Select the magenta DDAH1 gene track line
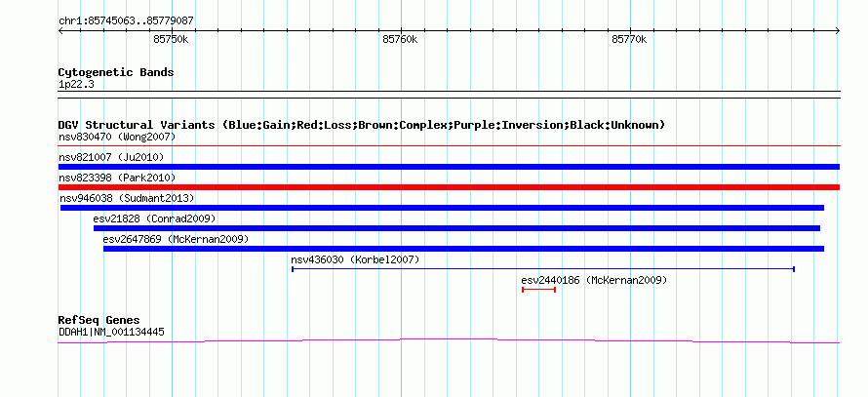 (x=449, y=340)
